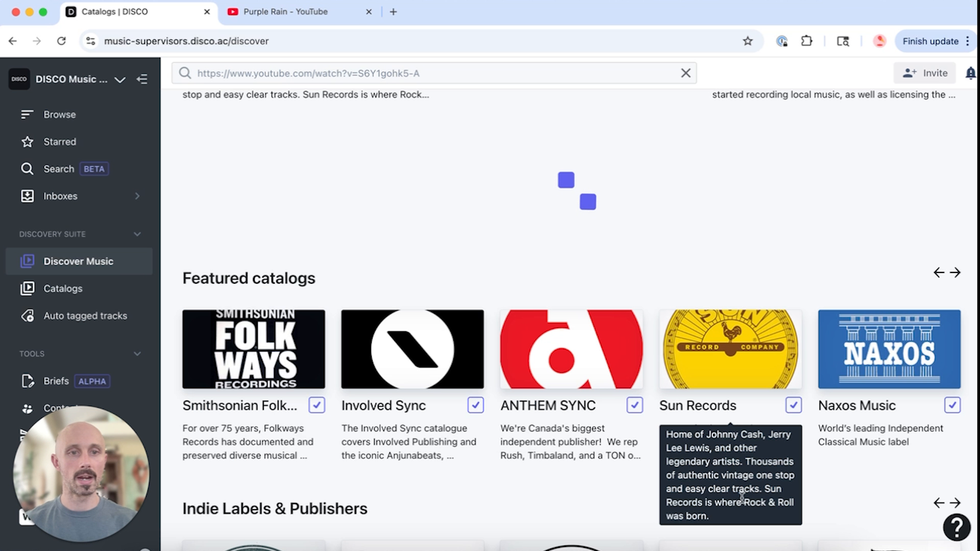Collapse the Discovery Suite section
The image size is (980, 551).
[x=137, y=234]
